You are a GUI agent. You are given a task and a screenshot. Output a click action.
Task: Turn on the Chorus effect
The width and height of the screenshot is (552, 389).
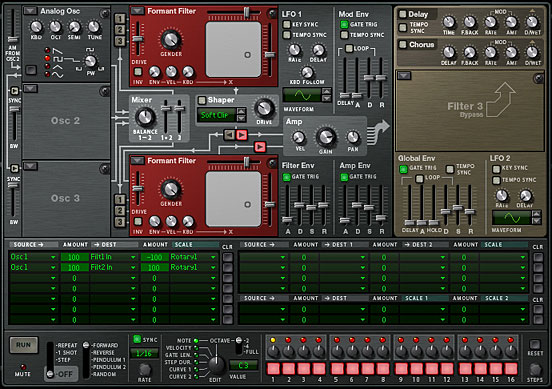coord(402,44)
